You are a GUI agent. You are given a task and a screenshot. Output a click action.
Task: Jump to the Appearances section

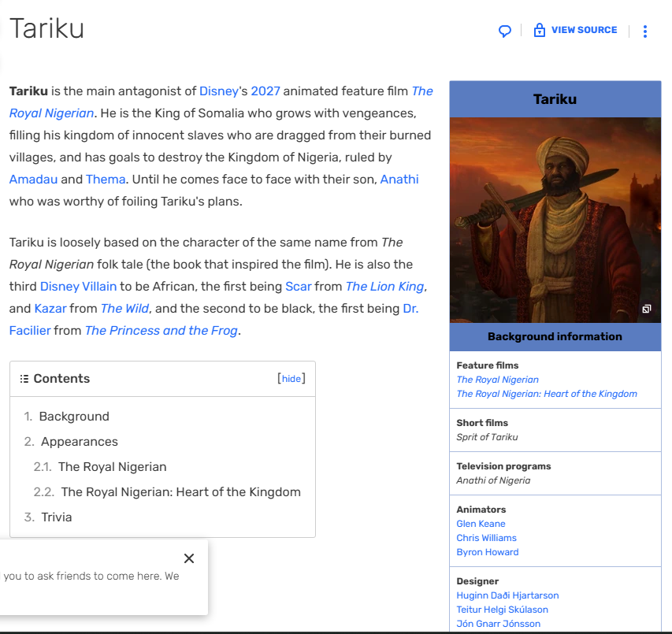coord(80,442)
